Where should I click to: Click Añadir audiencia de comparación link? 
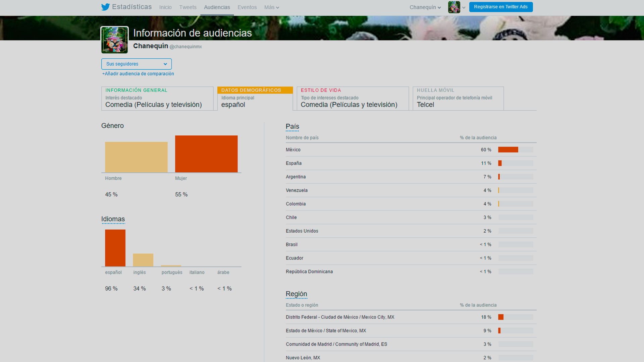(138, 74)
